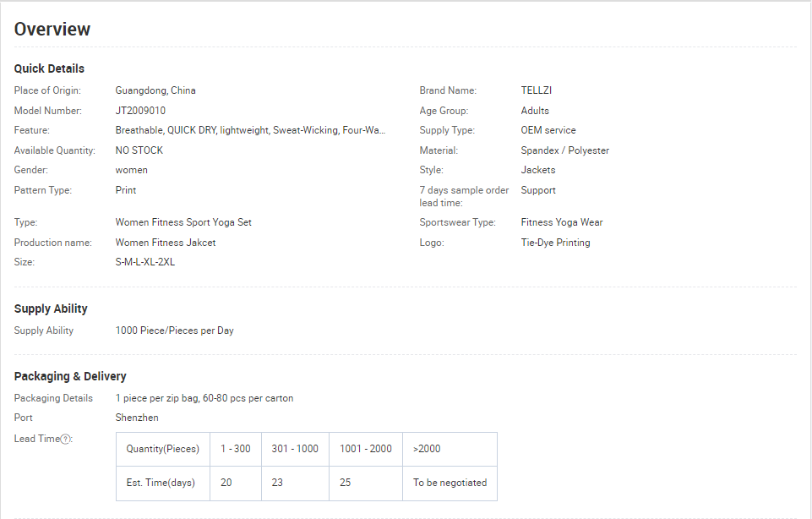Click the NO STOCK available quantity value
Image resolution: width=812 pixels, height=519 pixels.
tap(139, 150)
